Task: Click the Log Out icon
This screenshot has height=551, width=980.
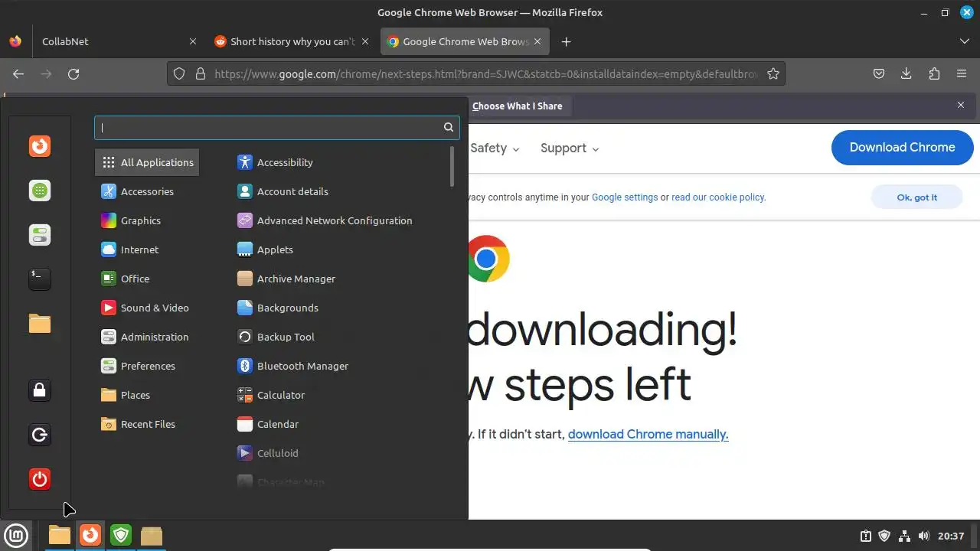Action: point(40,435)
